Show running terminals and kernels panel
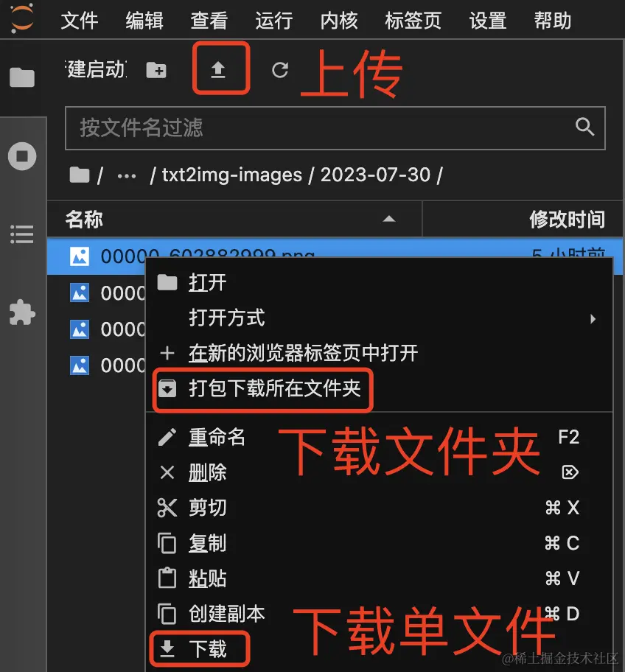625x672 pixels. pos(22,156)
